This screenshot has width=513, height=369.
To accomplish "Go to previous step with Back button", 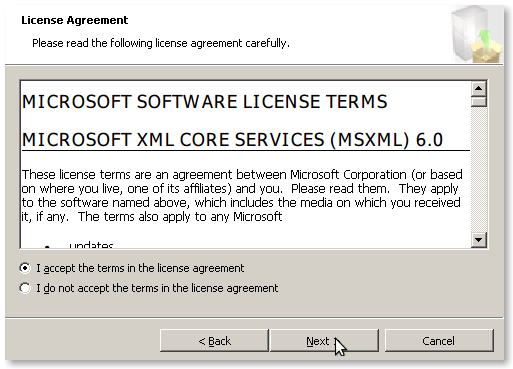I will click(x=214, y=341).
